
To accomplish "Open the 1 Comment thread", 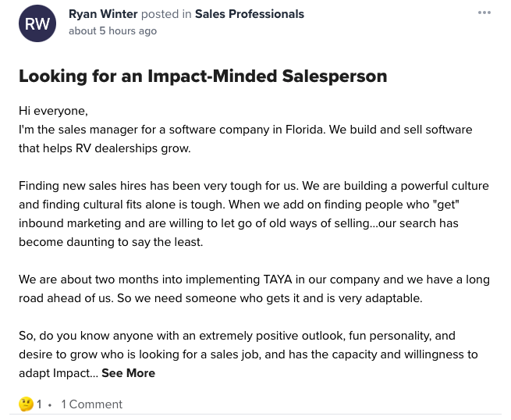I will [92, 404].
